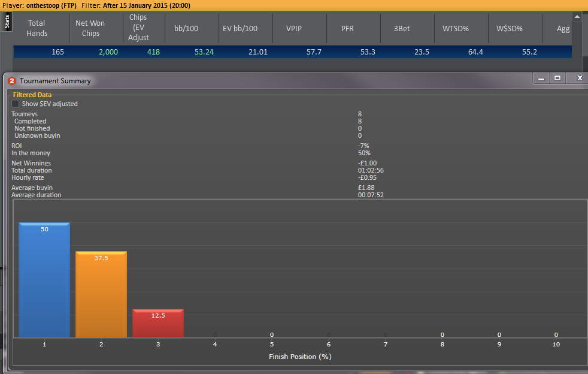This screenshot has height=374, width=588.
Task: Click the orange second-place bar labeled 37.5
Action: pos(101,294)
